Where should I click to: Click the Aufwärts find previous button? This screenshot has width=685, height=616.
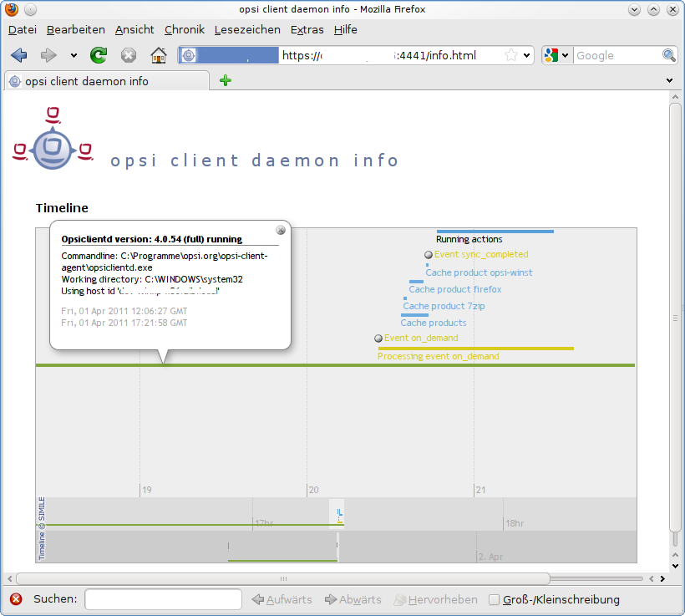point(282,599)
